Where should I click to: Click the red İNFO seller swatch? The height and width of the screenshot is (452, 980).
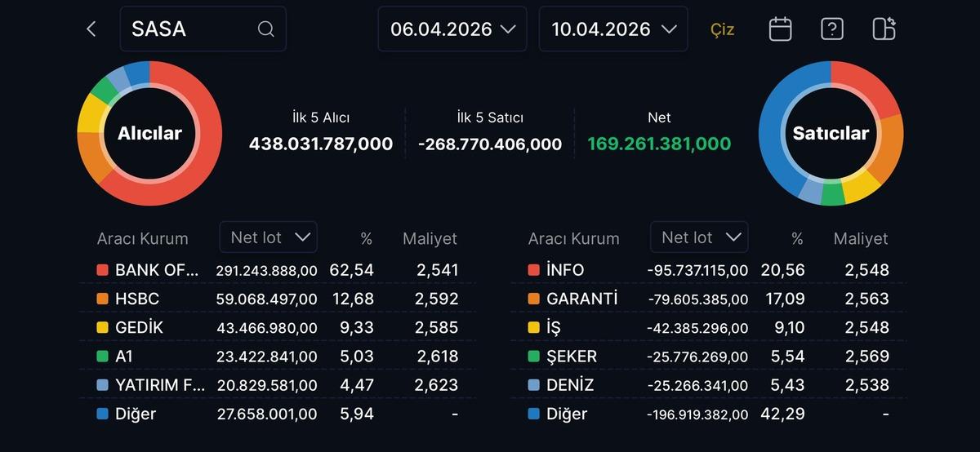(x=533, y=270)
